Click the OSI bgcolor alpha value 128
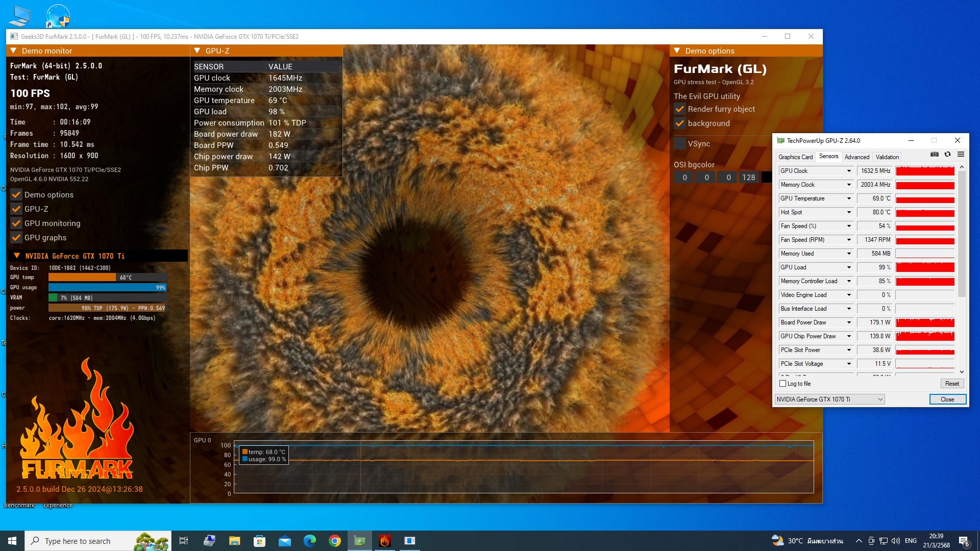Image resolution: width=980 pixels, height=551 pixels. point(749,178)
